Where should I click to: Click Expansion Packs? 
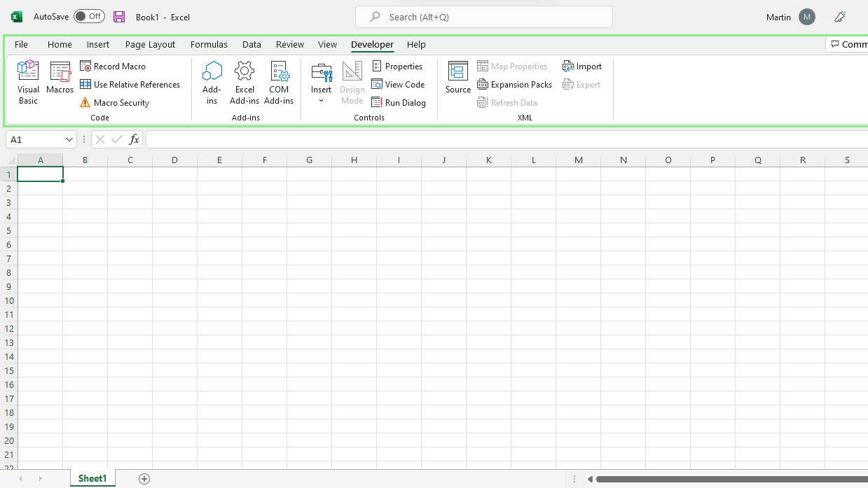514,84
